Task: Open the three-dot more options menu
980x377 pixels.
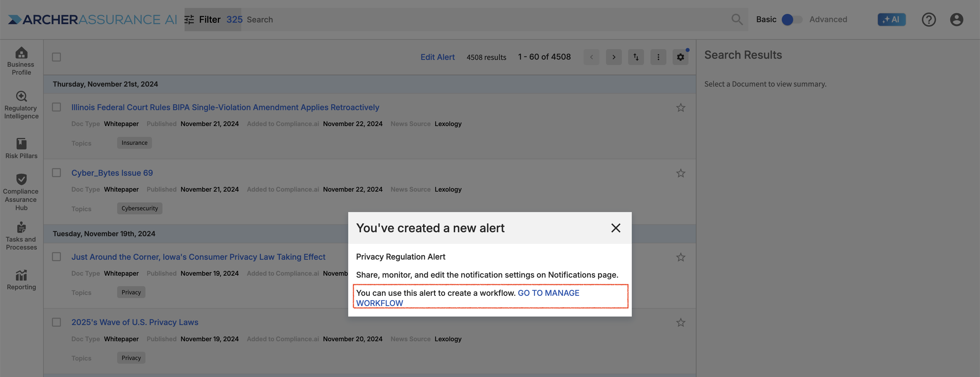Action: tap(658, 57)
